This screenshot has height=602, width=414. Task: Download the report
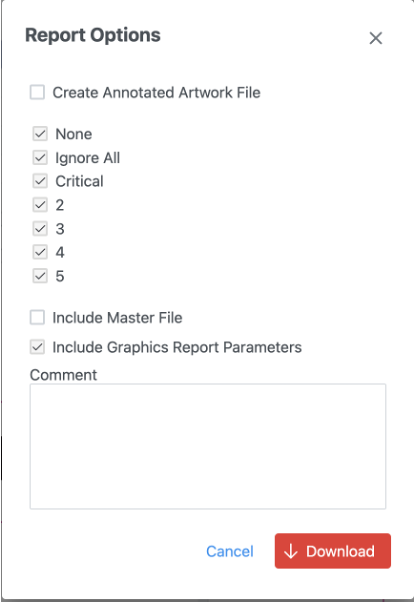click(x=333, y=551)
